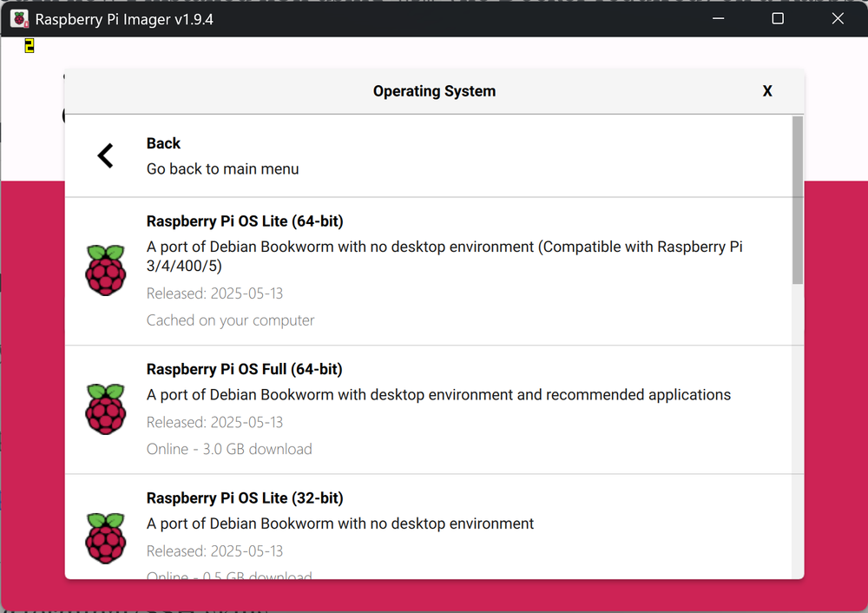
Task: Click the back chevron arrow icon
Action: pos(105,155)
